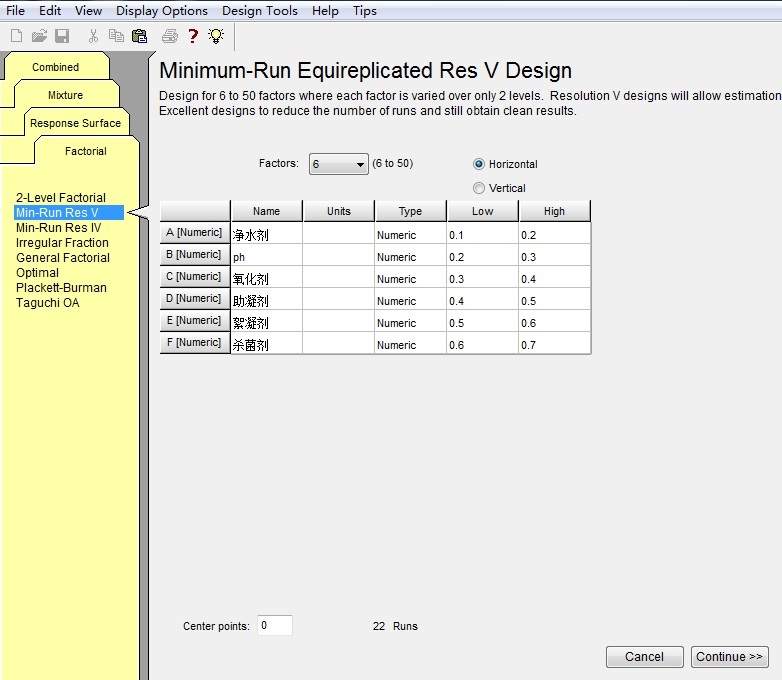Click the Cancel button
This screenshot has width=782, height=680.
pos(644,657)
